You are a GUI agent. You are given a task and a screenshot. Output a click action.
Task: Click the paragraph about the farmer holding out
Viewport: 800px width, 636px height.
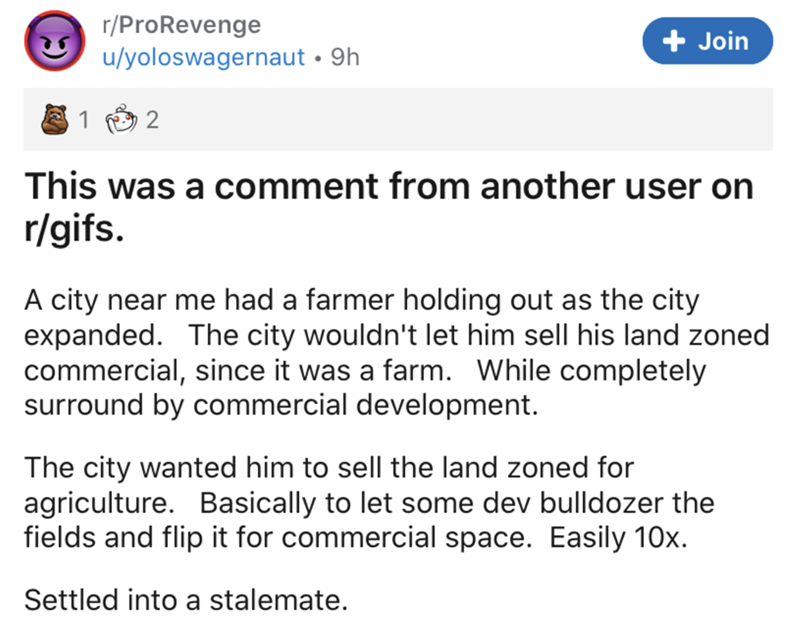(397, 352)
